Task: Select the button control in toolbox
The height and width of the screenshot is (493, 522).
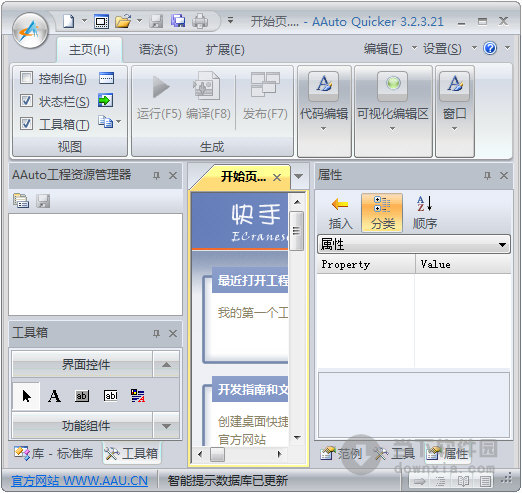Action: (x=82, y=396)
